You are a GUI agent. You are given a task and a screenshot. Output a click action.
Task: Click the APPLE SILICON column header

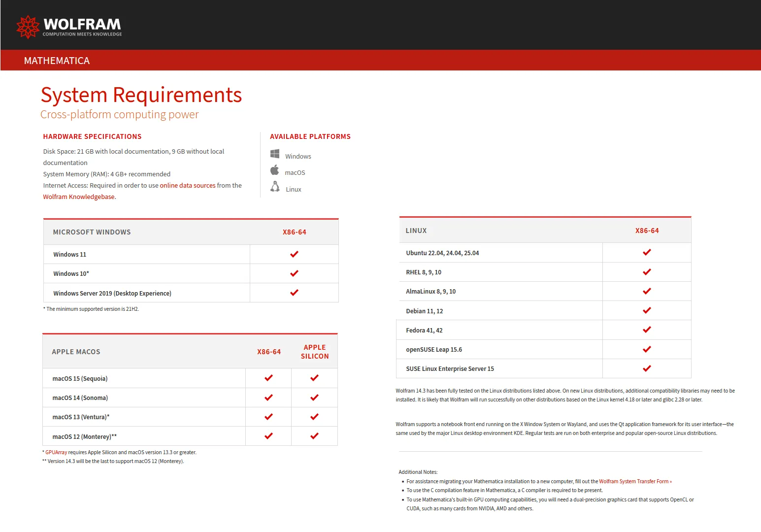click(315, 352)
